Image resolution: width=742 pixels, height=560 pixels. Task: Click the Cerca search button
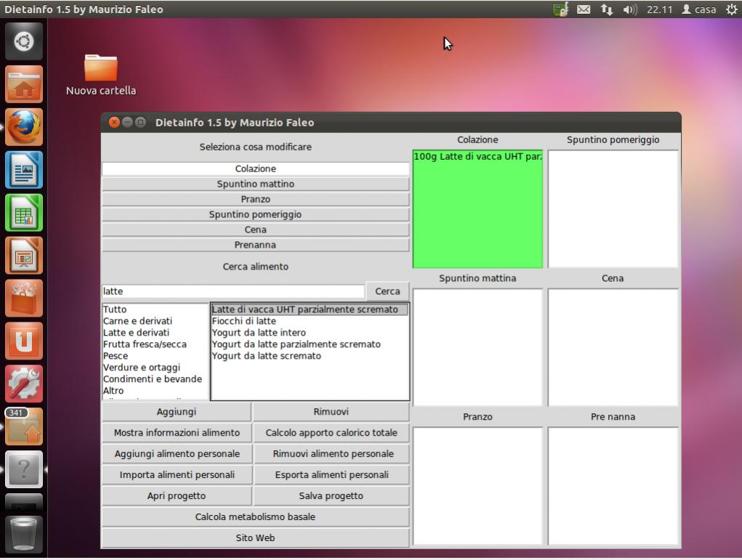point(387,291)
